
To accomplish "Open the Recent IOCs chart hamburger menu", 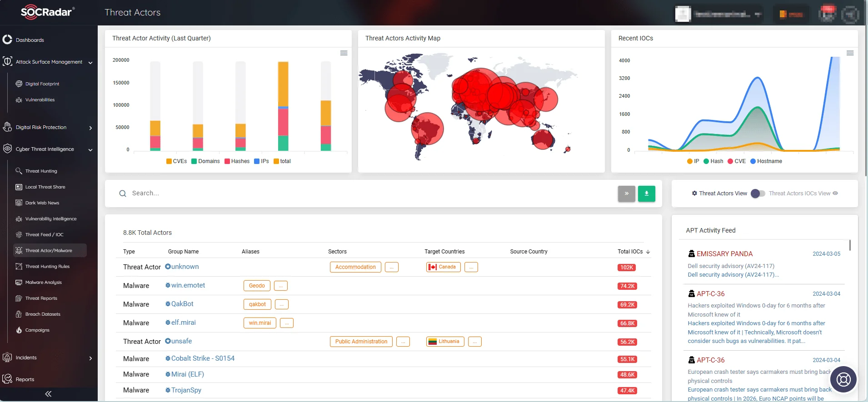I will (x=850, y=53).
